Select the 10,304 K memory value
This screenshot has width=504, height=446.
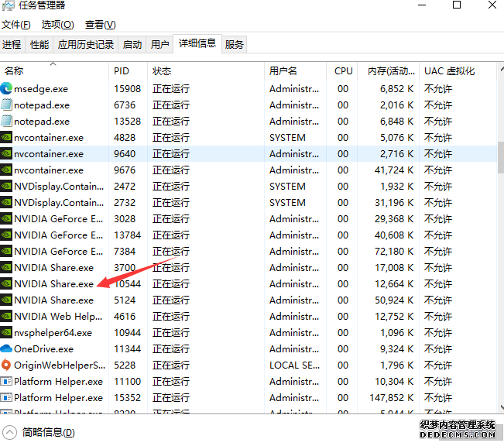pos(394,382)
